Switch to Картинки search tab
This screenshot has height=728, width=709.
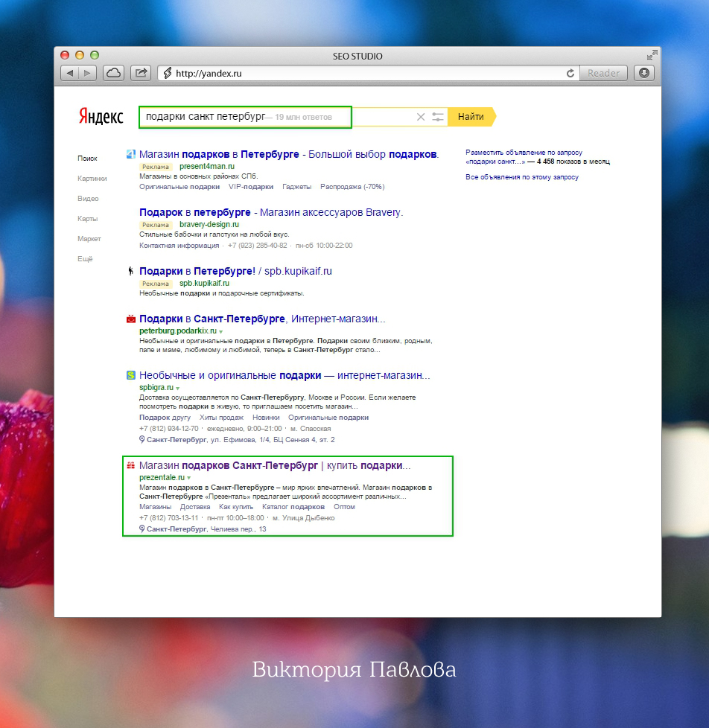92,179
